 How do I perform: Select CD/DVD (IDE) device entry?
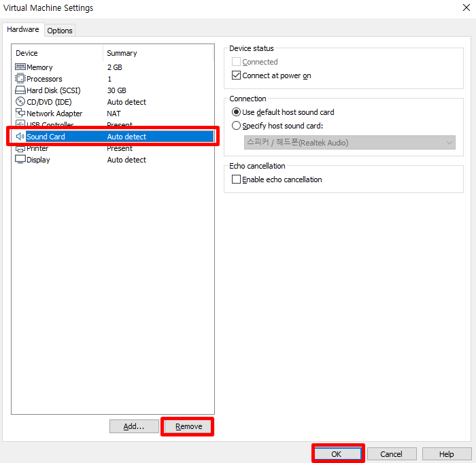click(113, 102)
